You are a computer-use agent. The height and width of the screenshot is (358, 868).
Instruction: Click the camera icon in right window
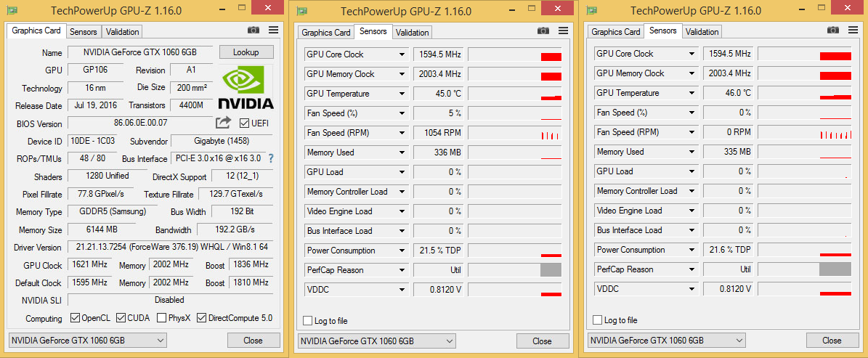(833, 30)
